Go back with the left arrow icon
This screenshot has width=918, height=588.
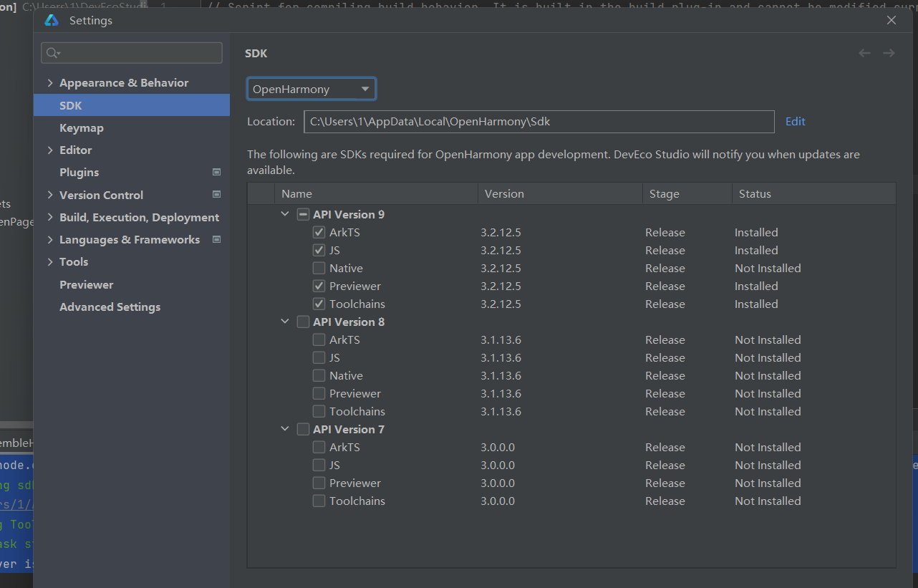(x=864, y=53)
